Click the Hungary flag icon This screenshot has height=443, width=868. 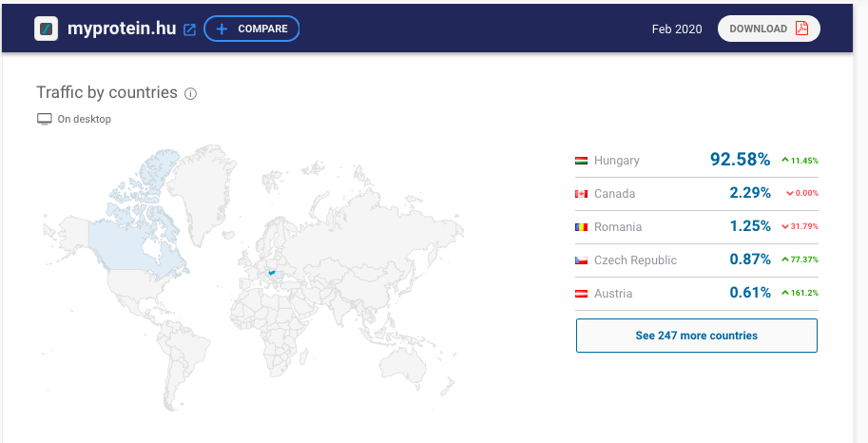[x=581, y=162]
